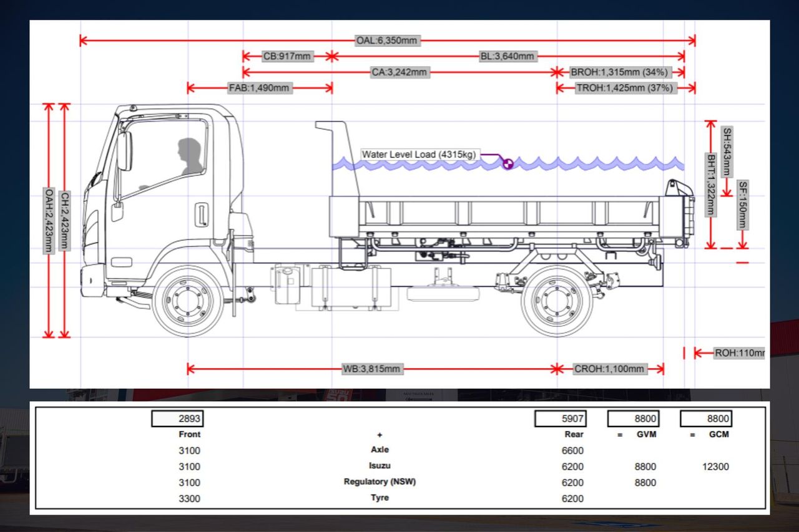
Task: Select the Tyre row rear value 6200
Action: (x=572, y=499)
